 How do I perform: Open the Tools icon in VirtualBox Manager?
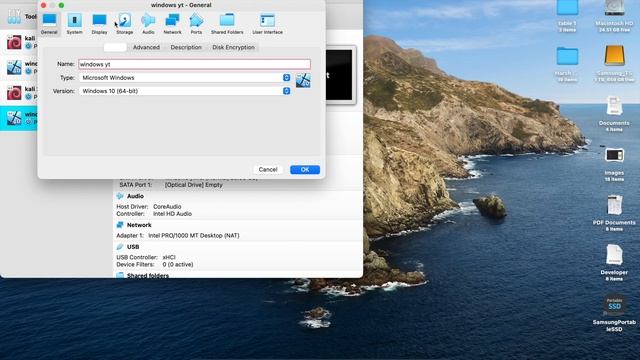click(14, 16)
